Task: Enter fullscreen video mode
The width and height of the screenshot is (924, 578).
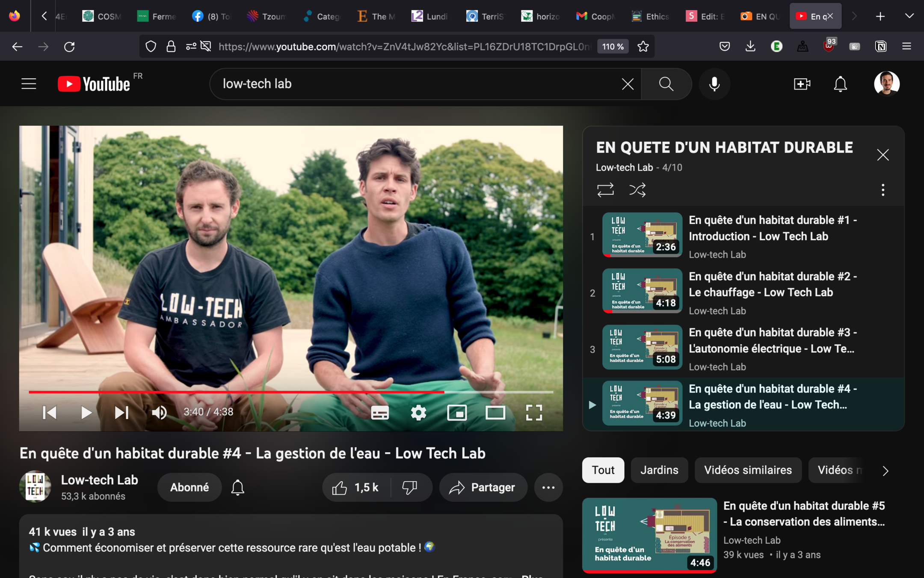Action: (534, 412)
